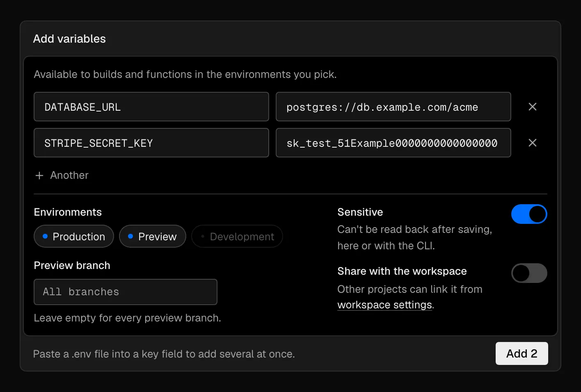
Task: Deselect the Production environment chip
Action: tap(74, 236)
